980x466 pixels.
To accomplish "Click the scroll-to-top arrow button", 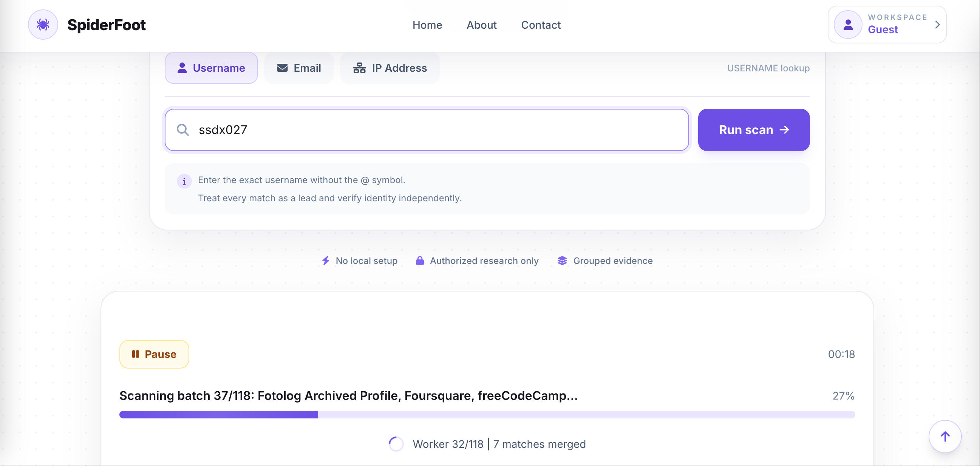I will [945, 436].
